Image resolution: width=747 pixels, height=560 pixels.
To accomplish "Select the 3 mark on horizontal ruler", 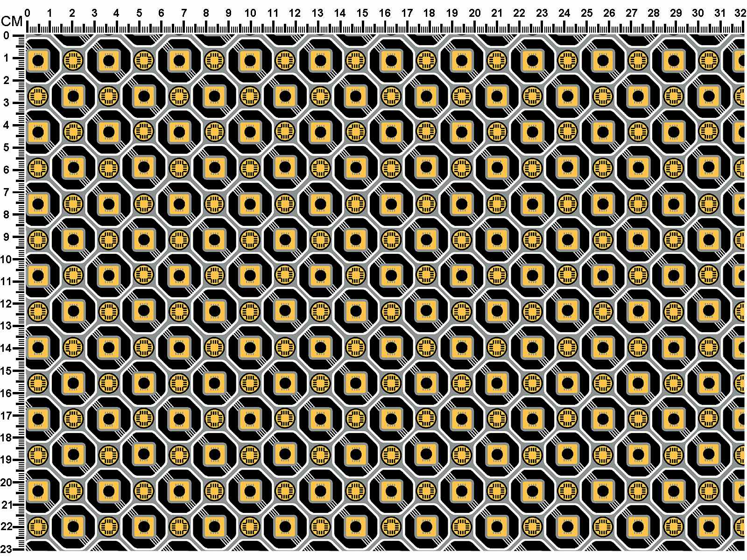I will 94,14.
